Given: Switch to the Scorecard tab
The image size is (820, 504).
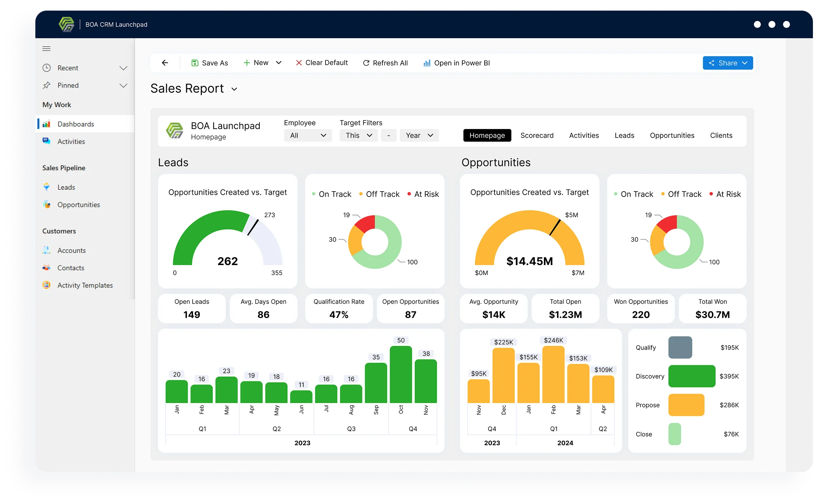Looking at the screenshot, I should pos(537,135).
